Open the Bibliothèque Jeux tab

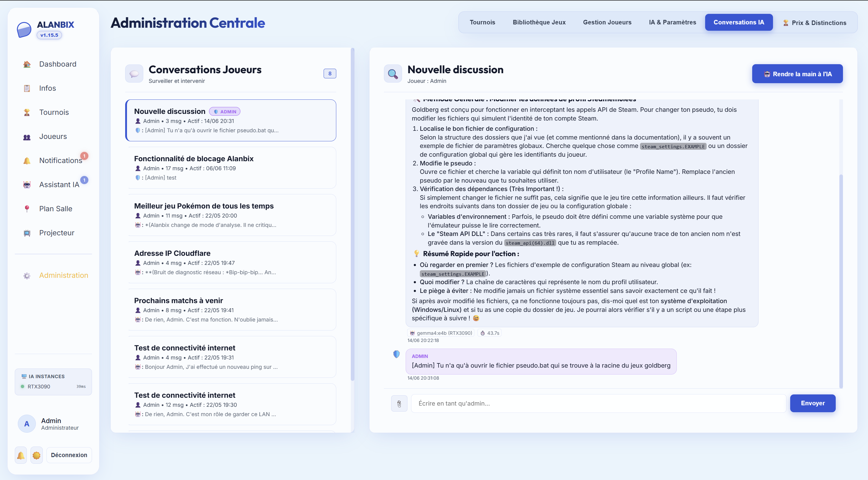click(x=539, y=22)
